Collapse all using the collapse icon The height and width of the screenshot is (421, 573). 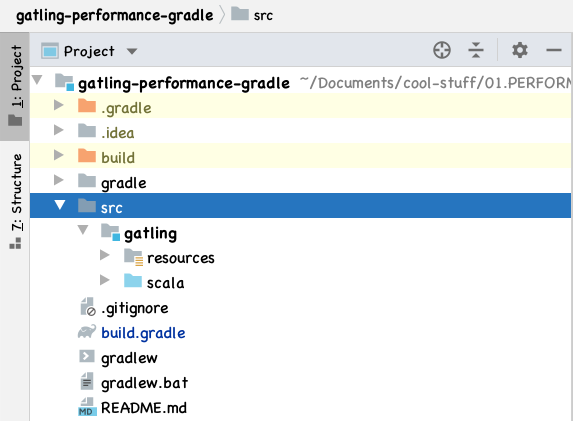click(476, 50)
